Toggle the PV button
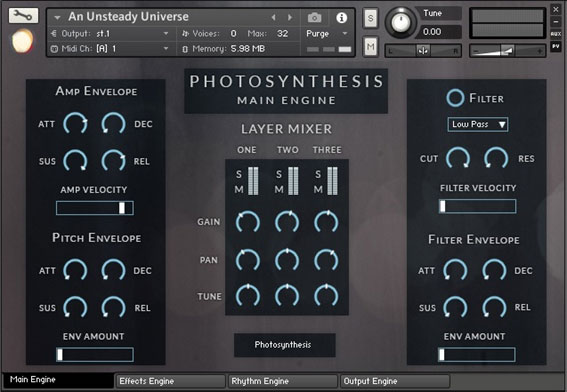Image resolution: width=567 pixels, height=392 pixels. 555,46
